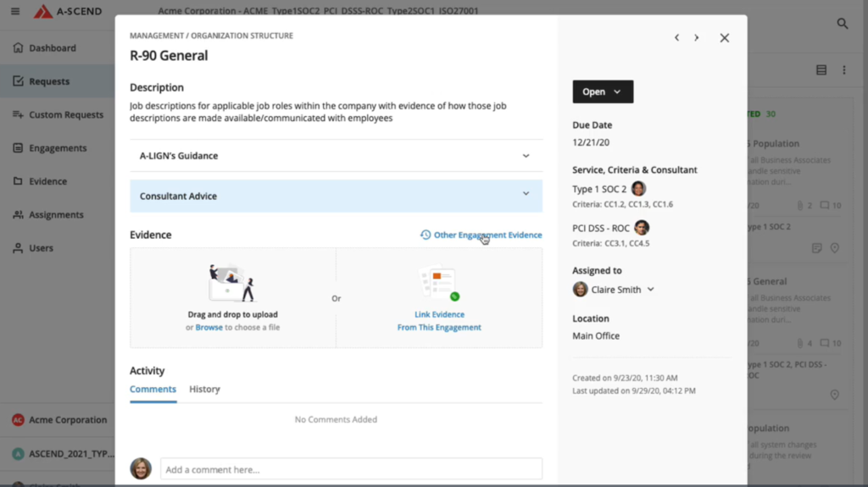Switch to Comments tab
Image resolution: width=868 pixels, height=487 pixels.
(x=153, y=389)
